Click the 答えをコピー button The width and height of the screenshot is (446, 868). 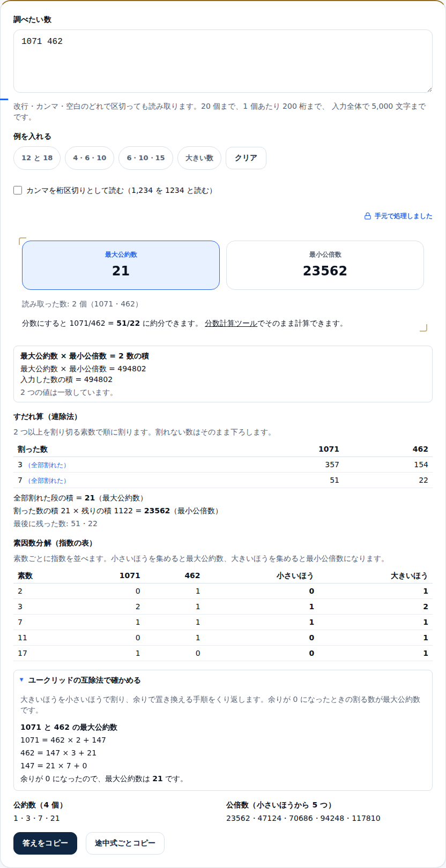coord(45,843)
